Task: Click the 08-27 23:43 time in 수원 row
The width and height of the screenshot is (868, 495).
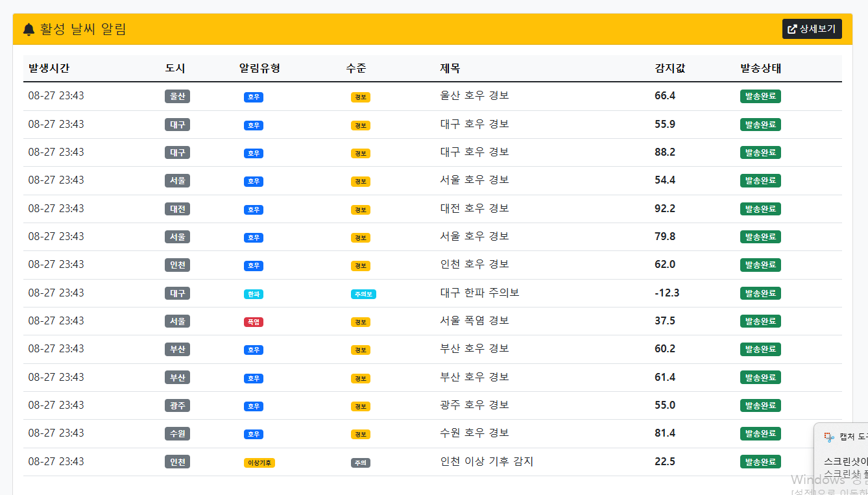Action: pyautogui.click(x=56, y=433)
